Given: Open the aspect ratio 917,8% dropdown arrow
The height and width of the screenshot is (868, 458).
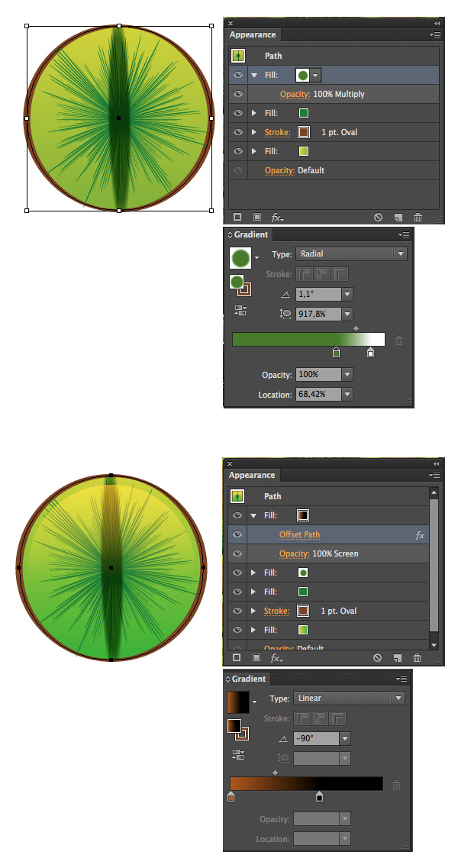Looking at the screenshot, I should pos(347,314).
